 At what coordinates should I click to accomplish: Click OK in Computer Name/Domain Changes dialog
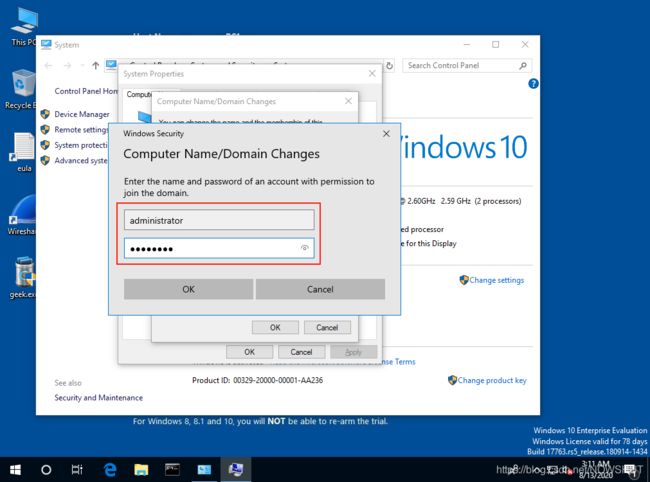point(275,327)
